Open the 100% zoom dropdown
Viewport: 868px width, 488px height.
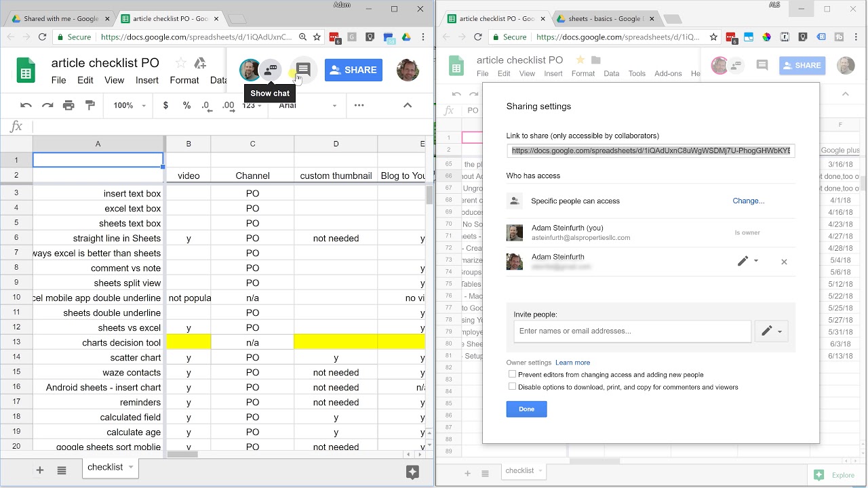130,105
